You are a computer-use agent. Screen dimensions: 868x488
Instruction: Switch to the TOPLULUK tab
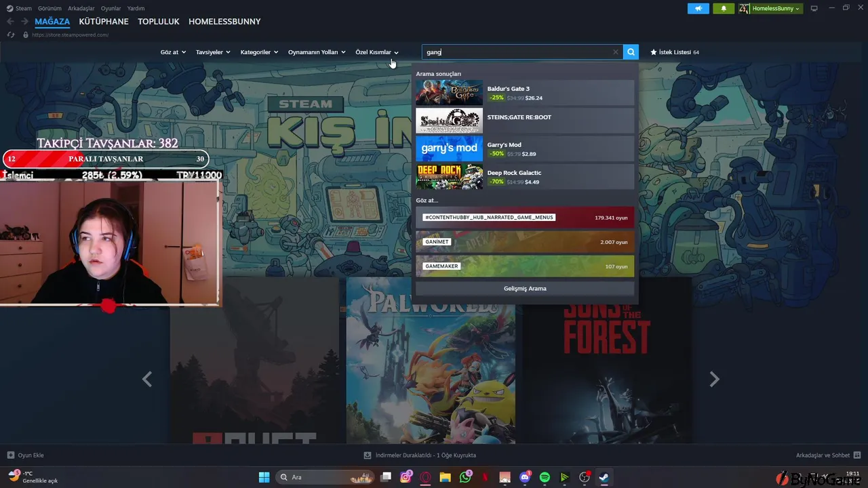[159, 22]
